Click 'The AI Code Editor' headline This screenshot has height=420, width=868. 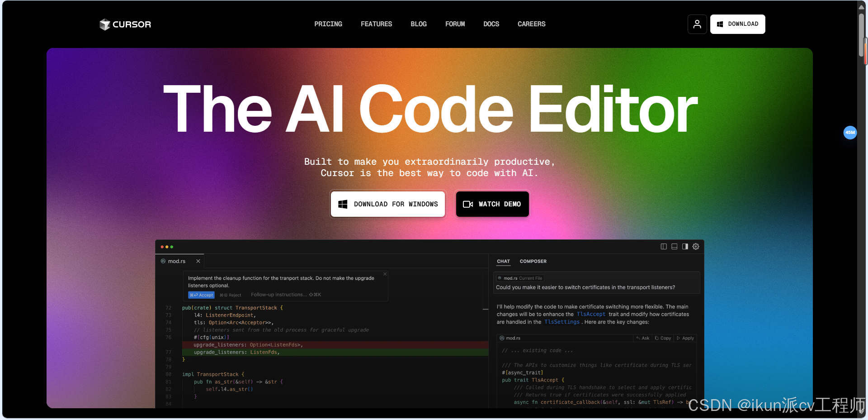[430, 110]
